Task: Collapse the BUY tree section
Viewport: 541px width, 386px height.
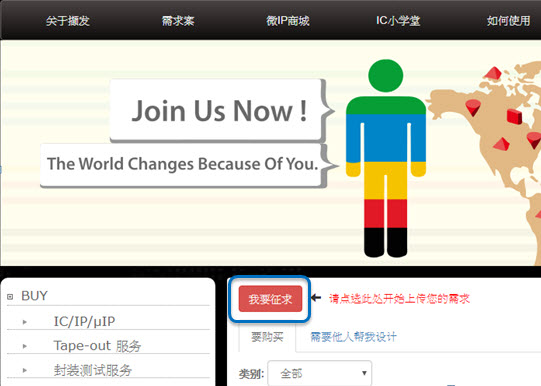Action: click(10, 297)
